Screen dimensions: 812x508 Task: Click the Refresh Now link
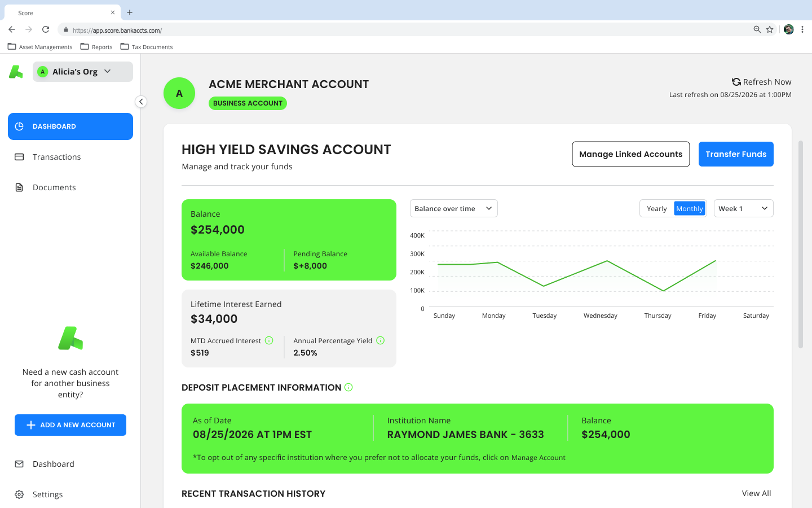coord(762,82)
